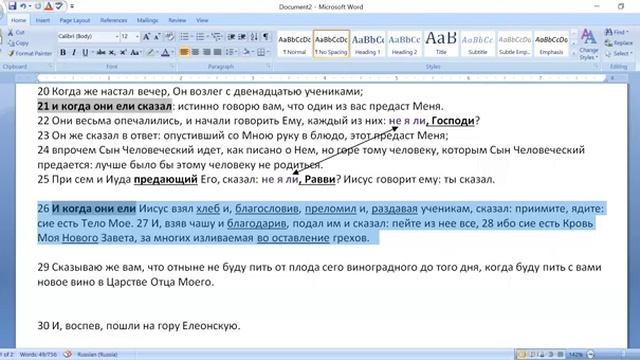Open the Find tool
The image size is (640, 360).
pyautogui.click(x=617, y=32)
